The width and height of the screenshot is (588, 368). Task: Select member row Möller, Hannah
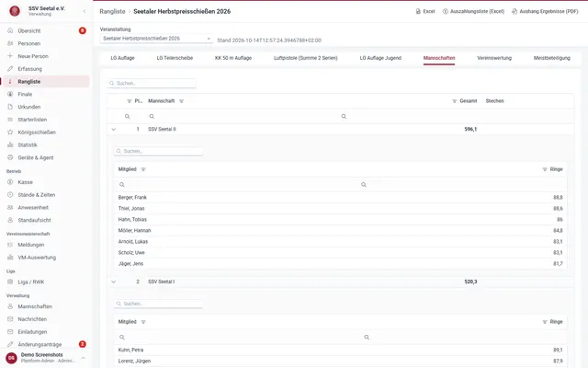coord(340,231)
